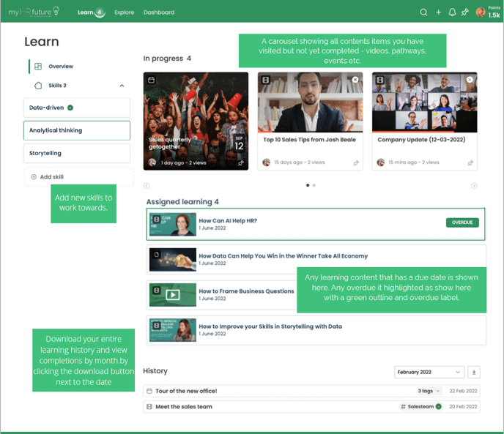Click the calendar icon beside Tour of the new office
Screen dimensions: 504x434
[149, 391]
